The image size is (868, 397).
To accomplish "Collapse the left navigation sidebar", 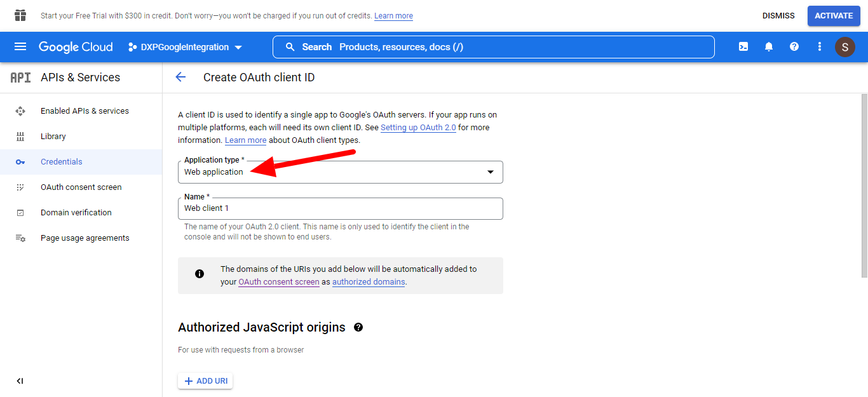I will point(20,381).
